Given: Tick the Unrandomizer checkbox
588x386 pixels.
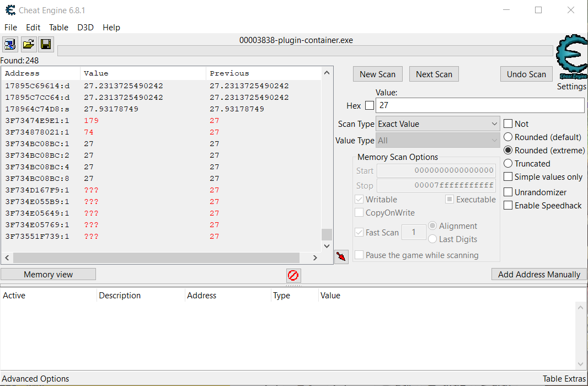Looking at the screenshot, I should (508, 192).
